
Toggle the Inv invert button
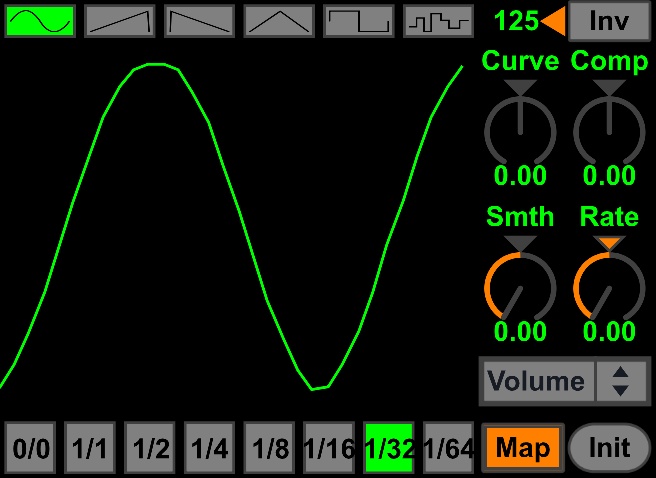[x=609, y=21]
